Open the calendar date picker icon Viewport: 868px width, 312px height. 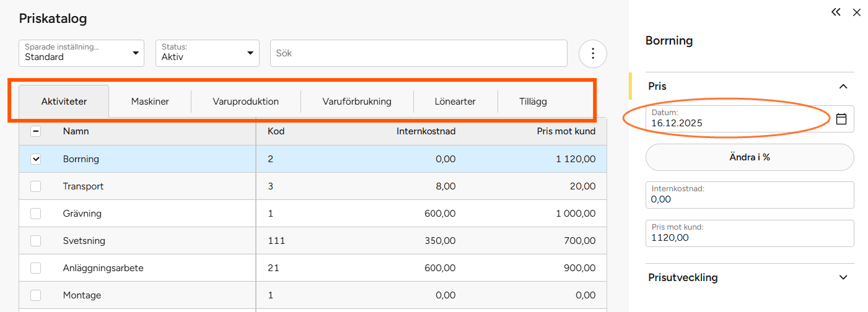(841, 119)
